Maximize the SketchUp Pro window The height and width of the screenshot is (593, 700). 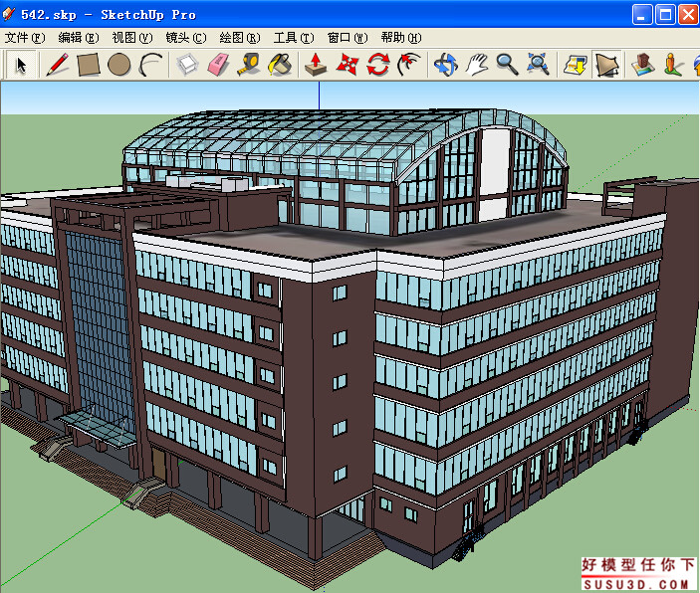point(665,15)
